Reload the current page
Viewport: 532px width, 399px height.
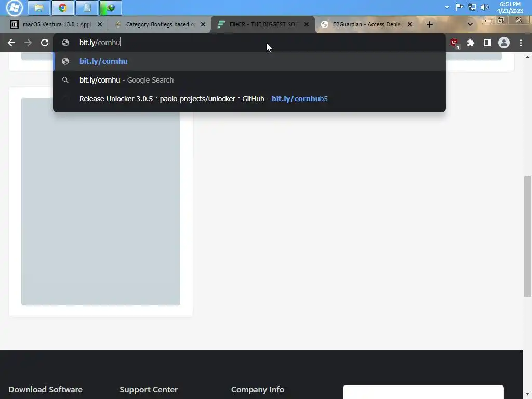click(x=45, y=43)
